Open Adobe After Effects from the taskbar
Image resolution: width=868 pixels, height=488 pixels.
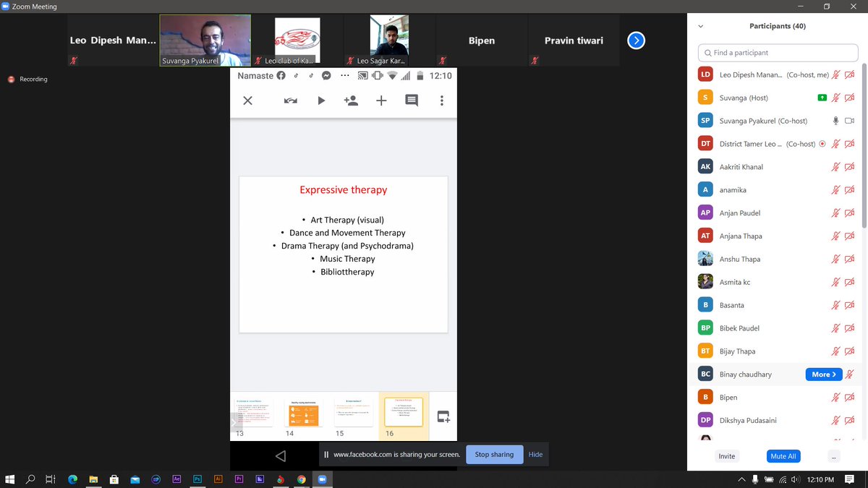[176, 479]
